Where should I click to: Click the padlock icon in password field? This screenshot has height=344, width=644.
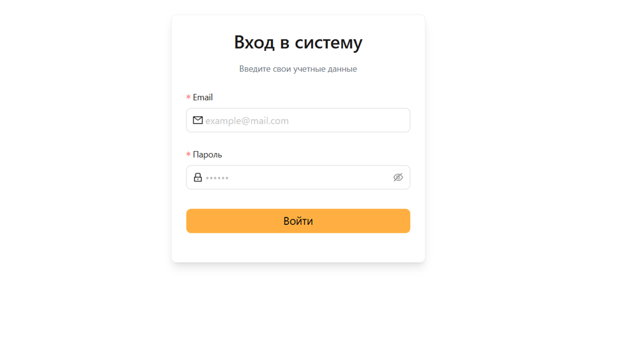[x=198, y=178]
